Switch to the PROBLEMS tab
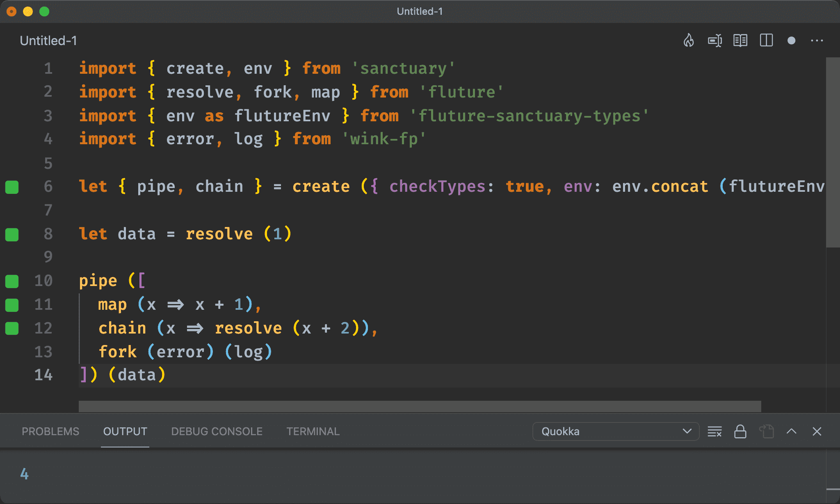 point(51,431)
